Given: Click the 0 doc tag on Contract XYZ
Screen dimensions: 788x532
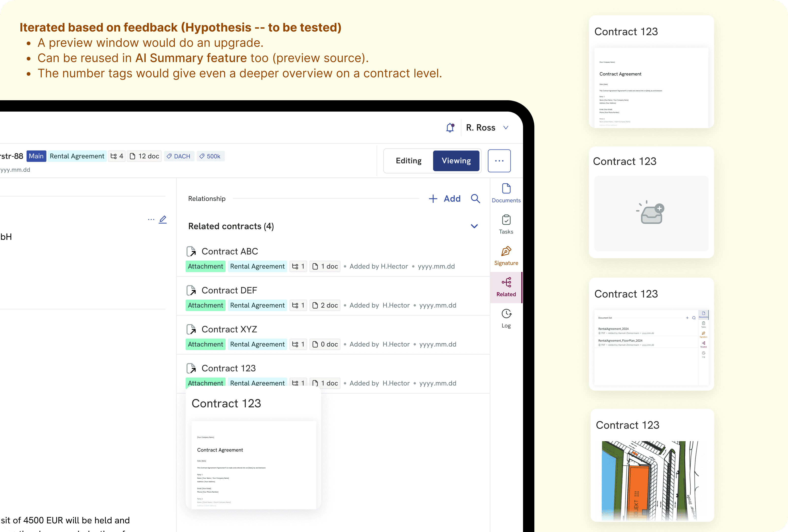Looking at the screenshot, I should pyautogui.click(x=325, y=345).
